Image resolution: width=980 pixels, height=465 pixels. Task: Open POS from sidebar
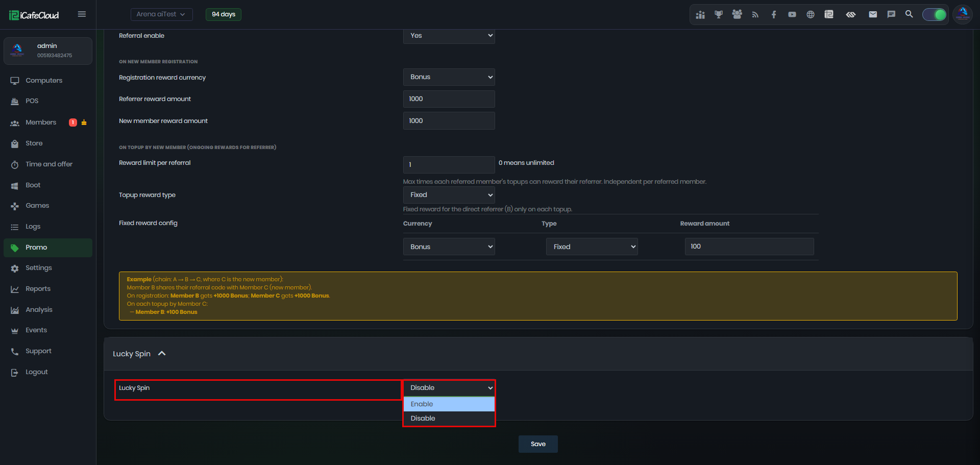[48, 101]
